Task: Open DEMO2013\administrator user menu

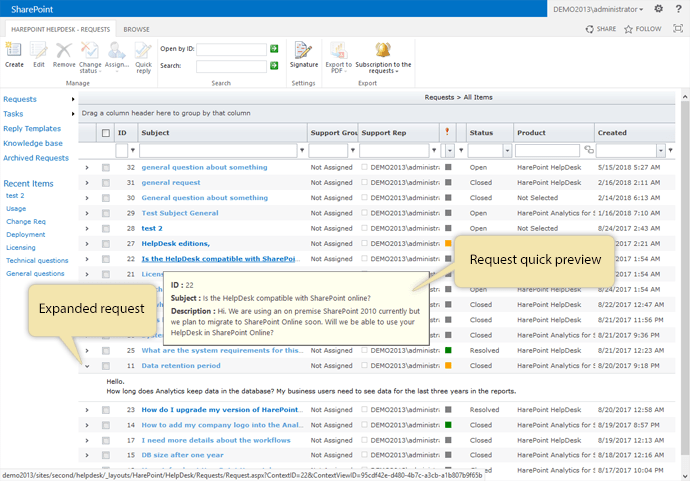Action: 598,9
